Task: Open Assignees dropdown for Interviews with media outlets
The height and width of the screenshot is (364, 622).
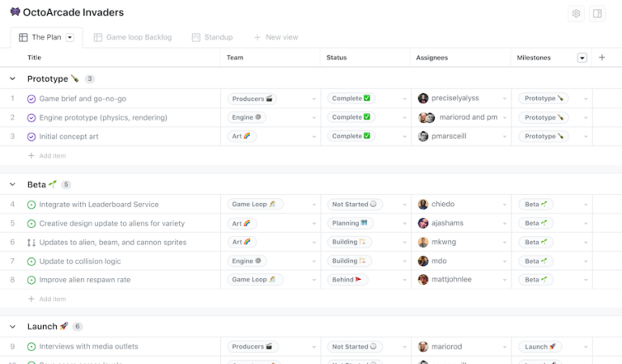Action: pos(505,347)
